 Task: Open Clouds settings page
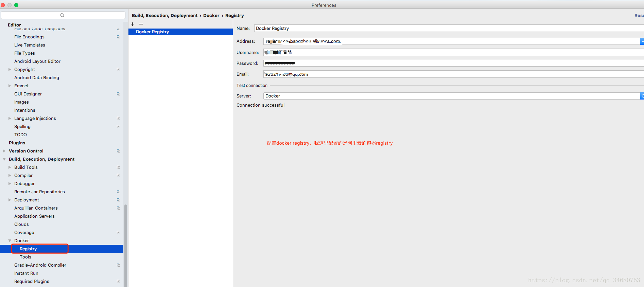point(21,224)
